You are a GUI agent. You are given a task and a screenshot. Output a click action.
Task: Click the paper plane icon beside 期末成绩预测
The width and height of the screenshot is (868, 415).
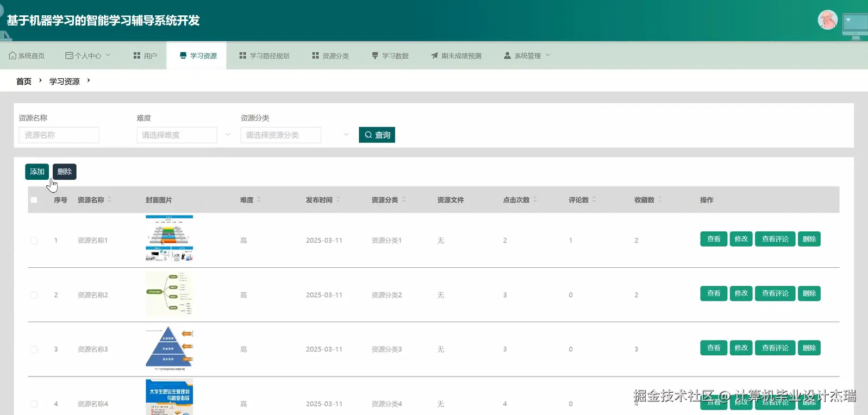point(434,55)
